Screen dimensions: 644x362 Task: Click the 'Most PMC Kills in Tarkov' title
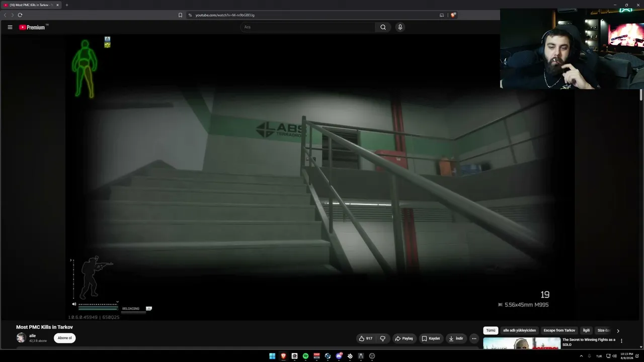[x=44, y=327]
